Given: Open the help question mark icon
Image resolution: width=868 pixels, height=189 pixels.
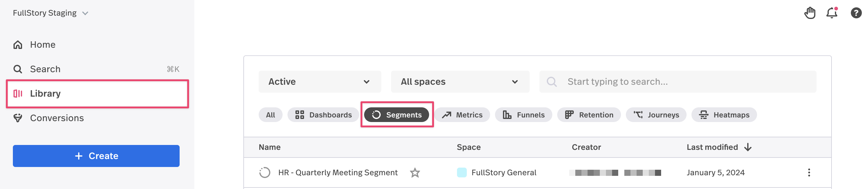Looking at the screenshot, I should [855, 13].
